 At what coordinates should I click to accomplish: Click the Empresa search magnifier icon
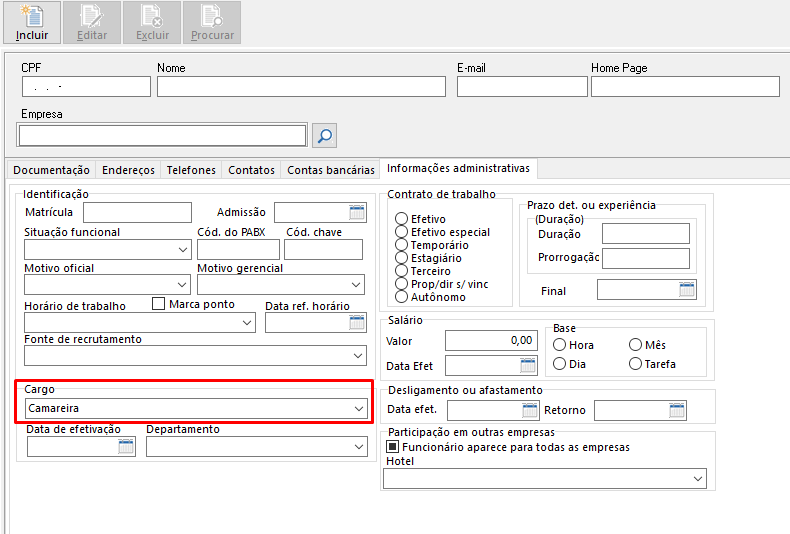[324, 136]
